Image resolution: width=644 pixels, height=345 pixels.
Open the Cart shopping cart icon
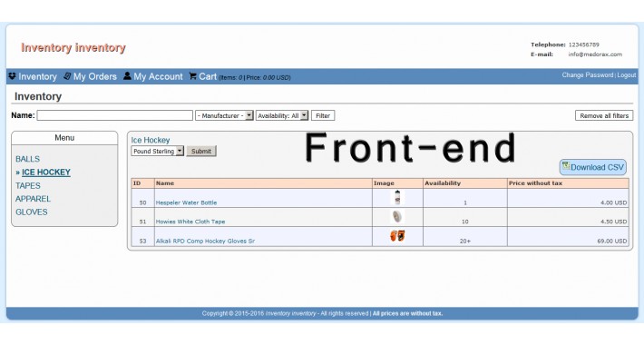pos(192,76)
